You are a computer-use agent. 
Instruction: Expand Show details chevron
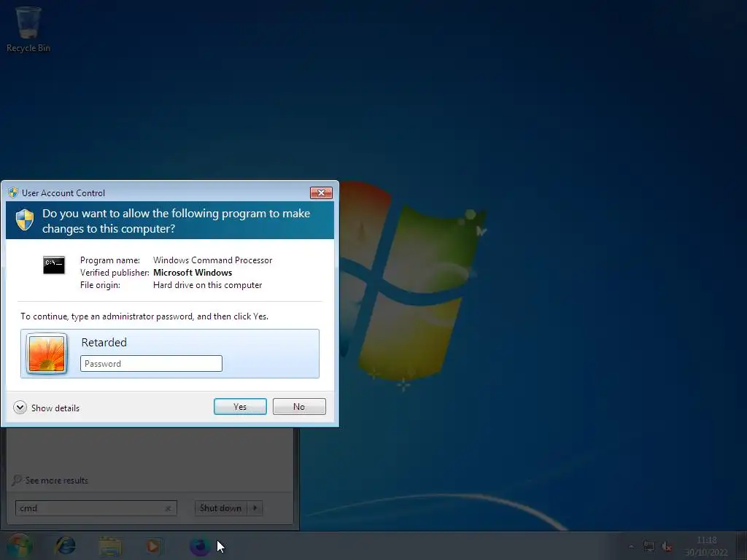pyautogui.click(x=20, y=408)
